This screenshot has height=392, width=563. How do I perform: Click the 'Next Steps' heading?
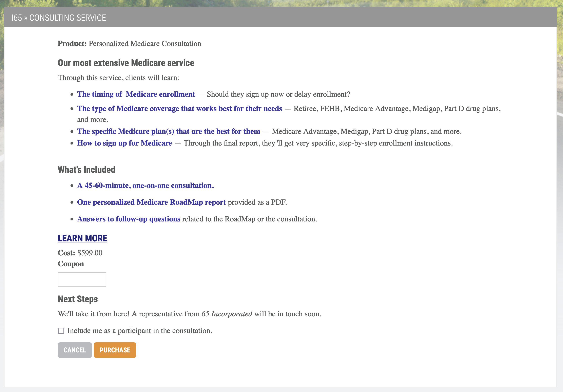click(78, 299)
